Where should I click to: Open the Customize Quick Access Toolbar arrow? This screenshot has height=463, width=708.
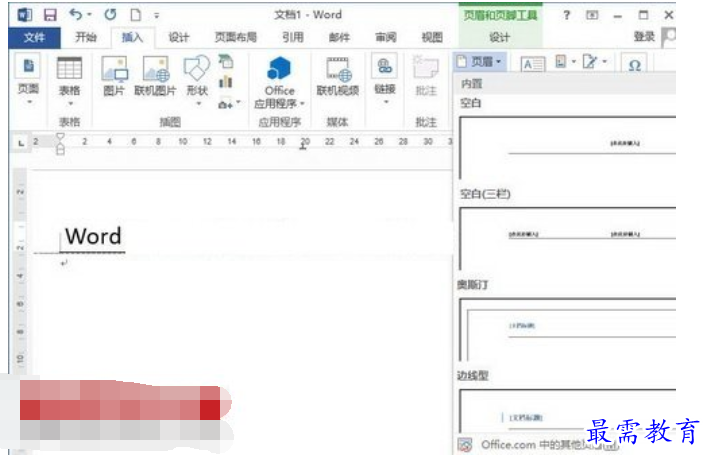(x=157, y=15)
